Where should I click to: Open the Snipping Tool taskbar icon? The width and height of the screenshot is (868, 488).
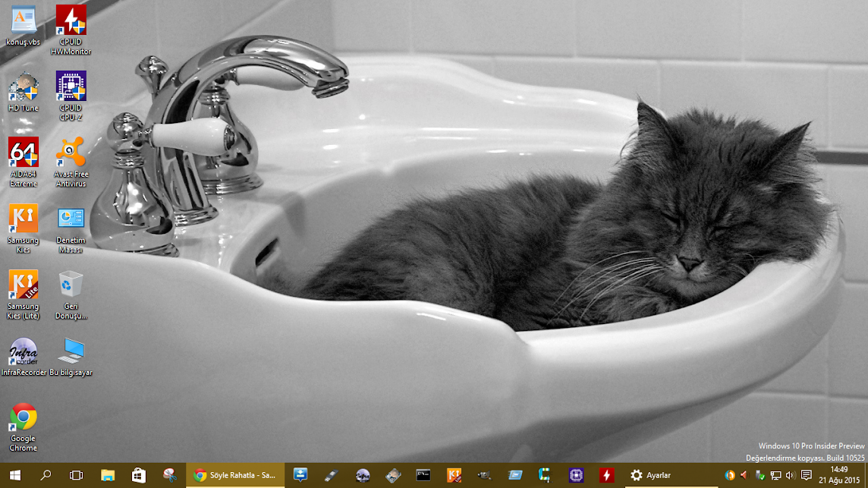pyautogui.click(x=170, y=475)
